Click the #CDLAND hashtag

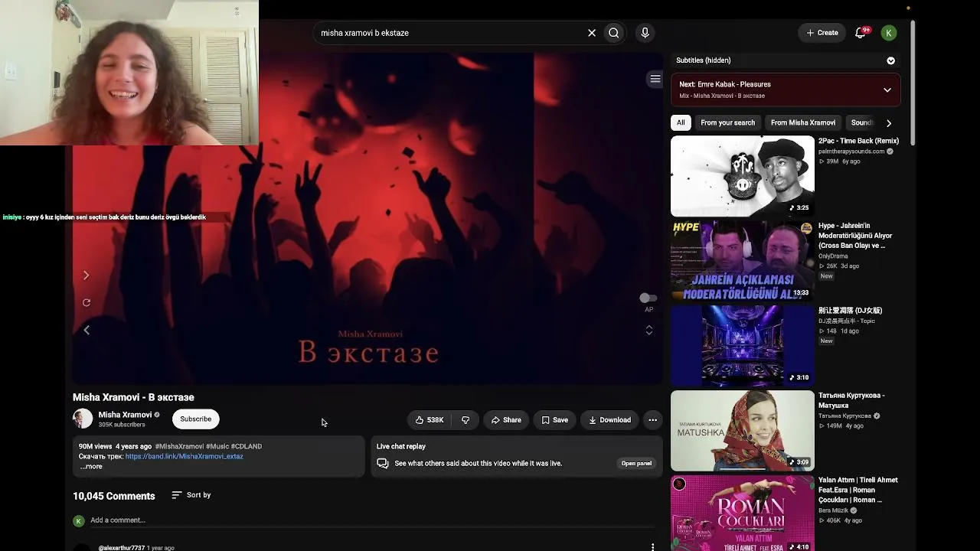coord(246,446)
